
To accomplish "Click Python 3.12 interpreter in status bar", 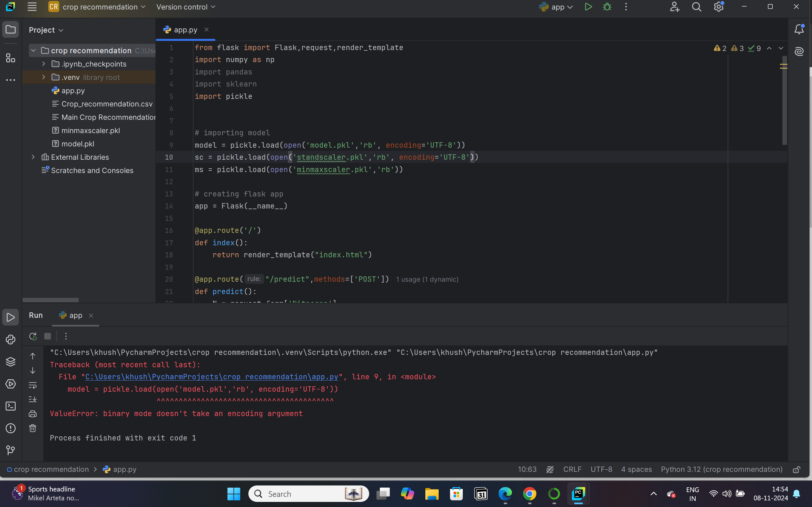I will point(721,469).
